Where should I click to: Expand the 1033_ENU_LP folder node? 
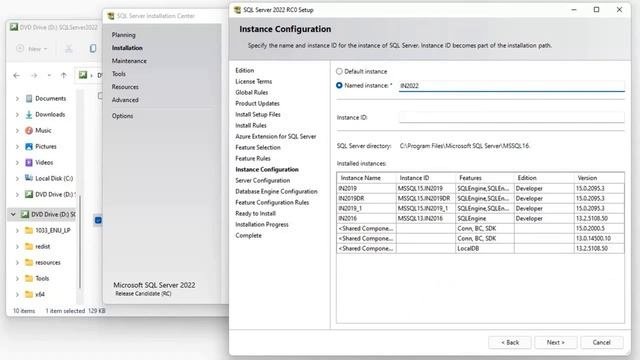17,231
